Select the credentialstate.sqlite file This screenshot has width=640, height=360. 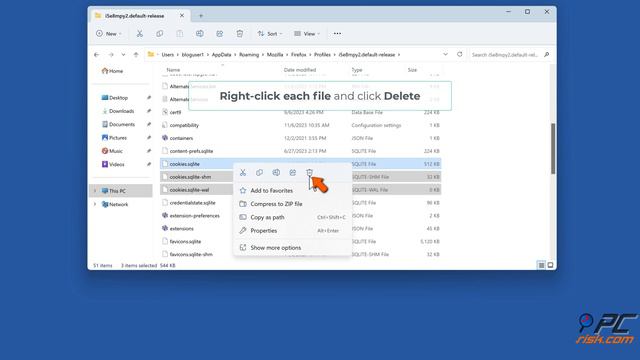click(x=193, y=203)
